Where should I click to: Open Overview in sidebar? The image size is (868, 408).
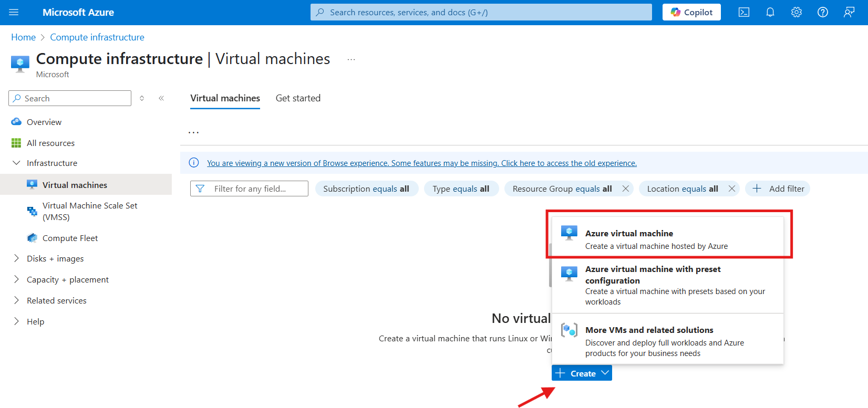click(44, 122)
